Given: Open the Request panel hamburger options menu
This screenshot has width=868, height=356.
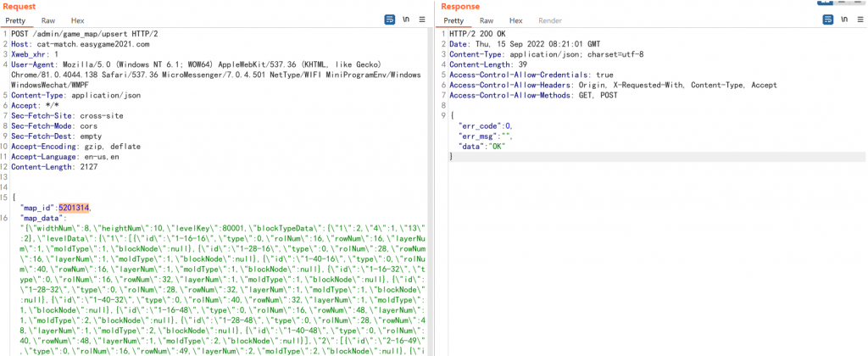Looking at the screenshot, I should tap(423, 19).
